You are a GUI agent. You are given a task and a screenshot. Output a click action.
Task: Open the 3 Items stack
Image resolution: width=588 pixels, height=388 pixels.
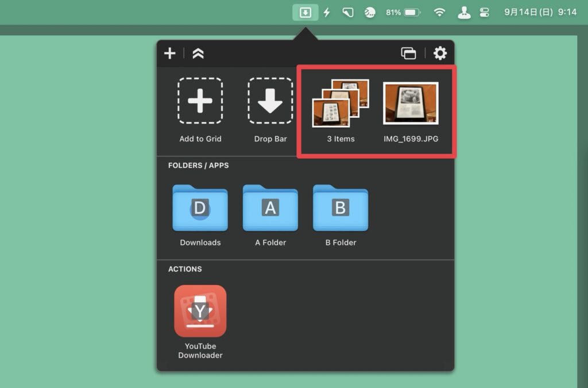pyautogui.click(x=341, y=104)
